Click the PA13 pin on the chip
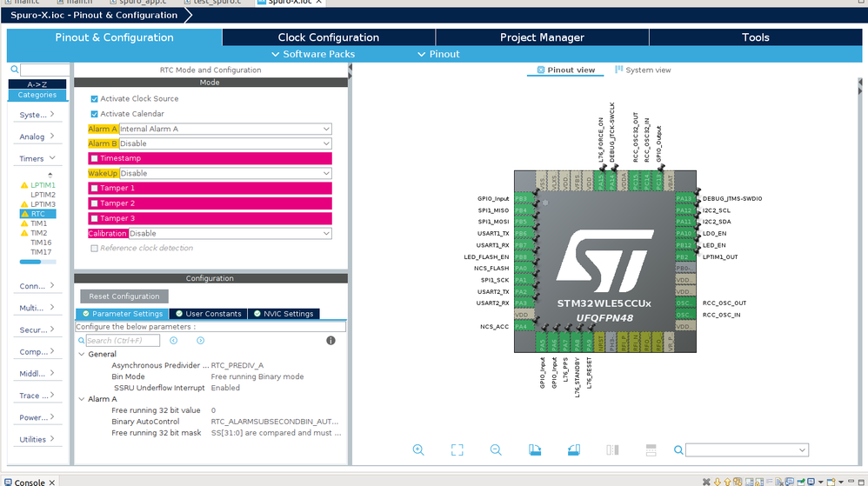 [x=684, y=199]
